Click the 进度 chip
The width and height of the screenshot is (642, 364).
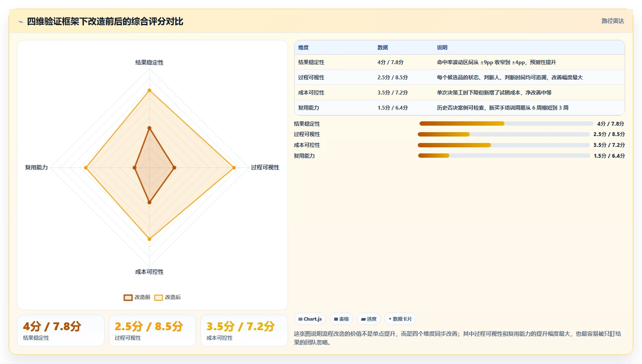click(x=369, y=319)
